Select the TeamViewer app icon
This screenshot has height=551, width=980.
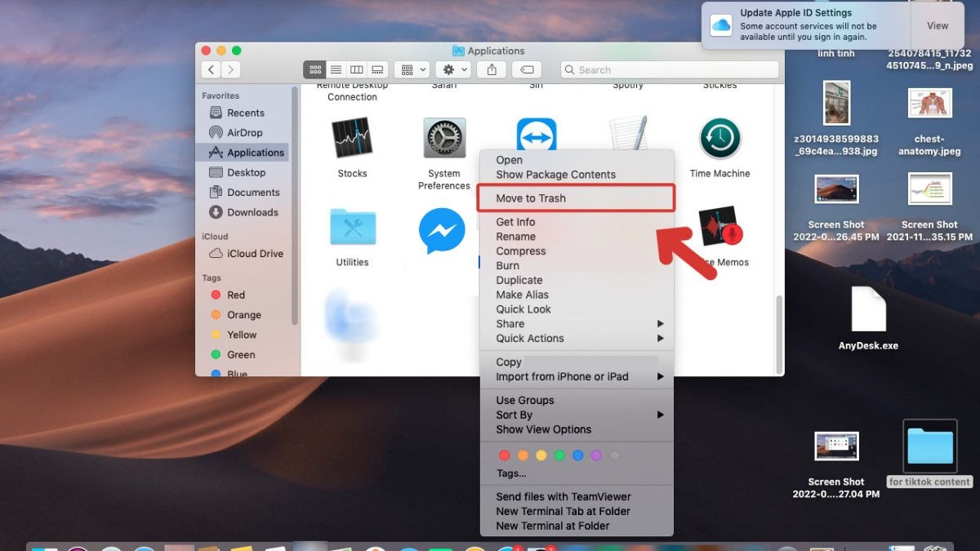point(537,135)
